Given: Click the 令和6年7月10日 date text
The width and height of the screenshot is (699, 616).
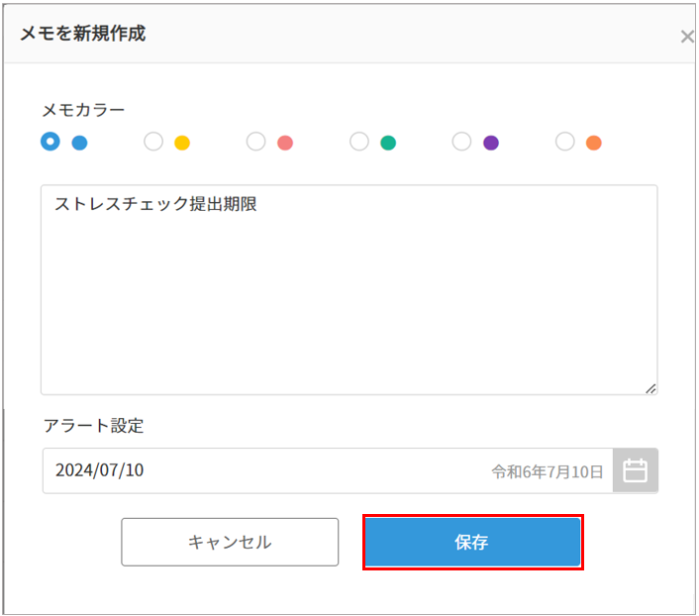Looking at the screenshot, I should pos(548,471).
